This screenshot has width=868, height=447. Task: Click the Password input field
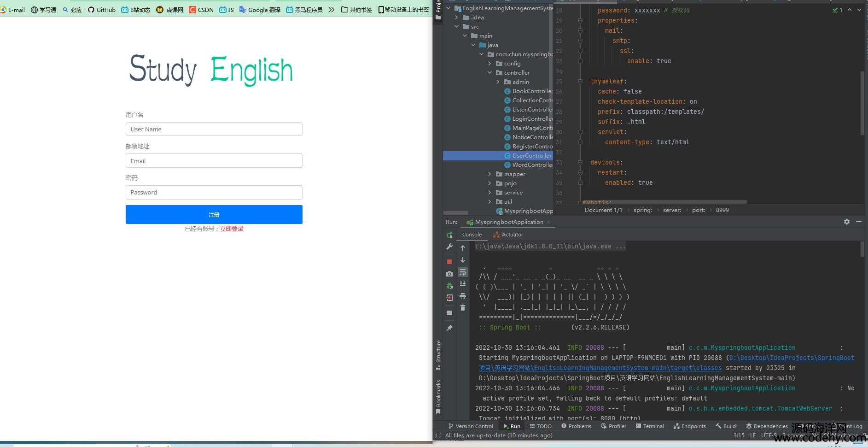tap(214, 192)
